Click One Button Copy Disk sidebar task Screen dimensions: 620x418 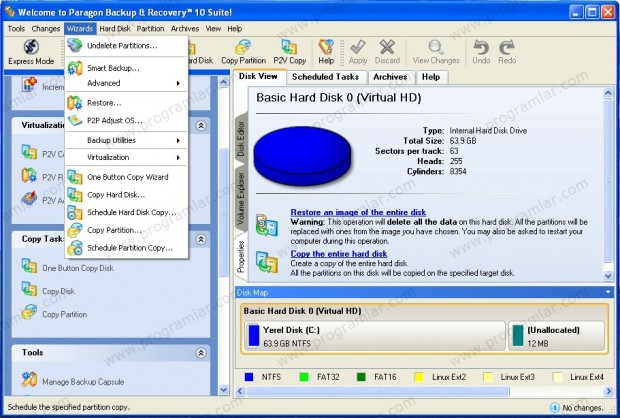click(78, 268)
